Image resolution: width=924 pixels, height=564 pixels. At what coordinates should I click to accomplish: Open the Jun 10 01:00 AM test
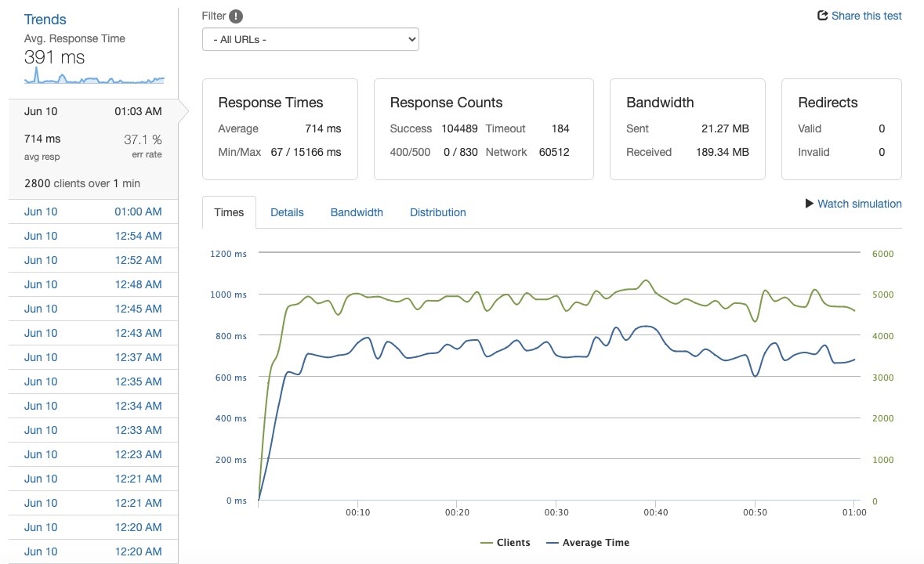click(x=93, y=211)
